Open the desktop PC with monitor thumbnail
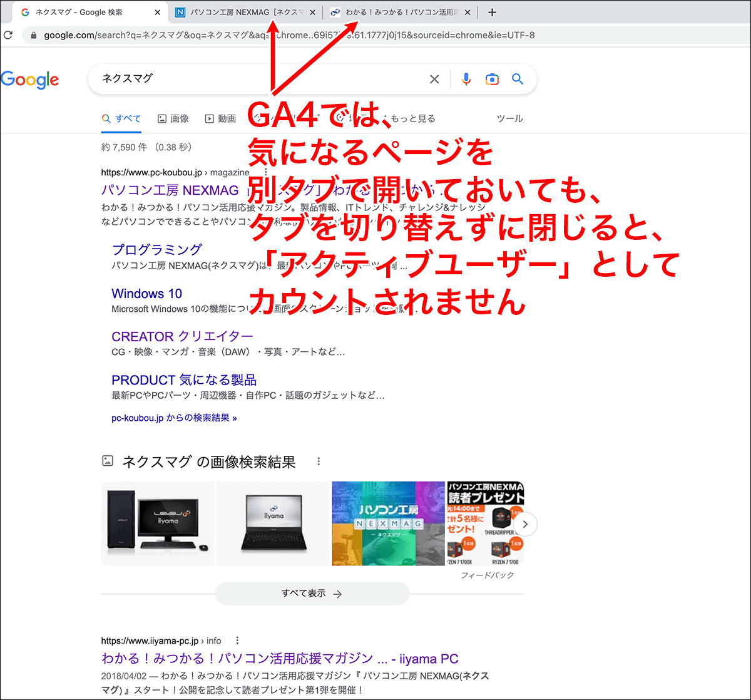 click(158, 523)
